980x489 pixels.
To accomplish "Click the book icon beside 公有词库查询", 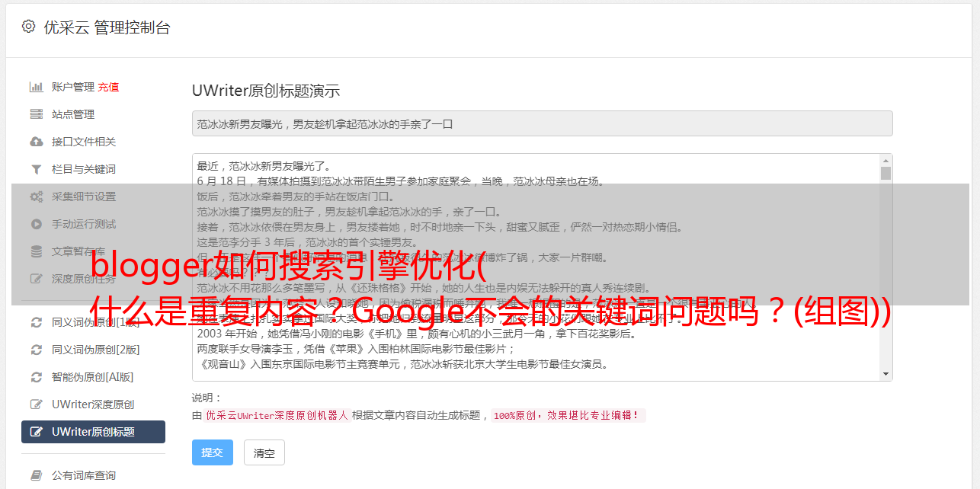I will pyautogui.click(x=36, y=475).
